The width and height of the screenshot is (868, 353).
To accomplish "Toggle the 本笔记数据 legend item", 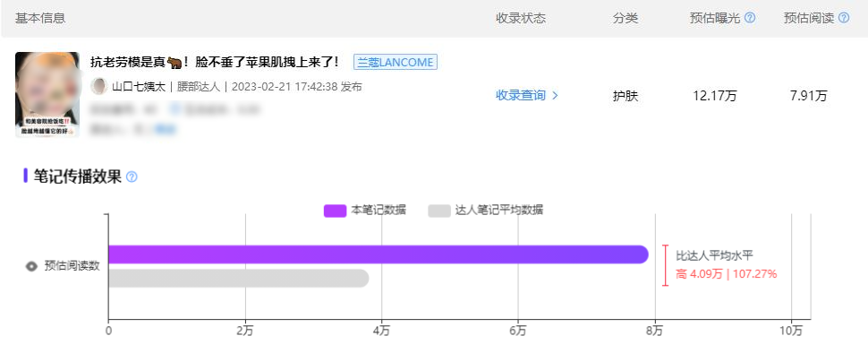I will pyautogui.click(x=365, y=211).
